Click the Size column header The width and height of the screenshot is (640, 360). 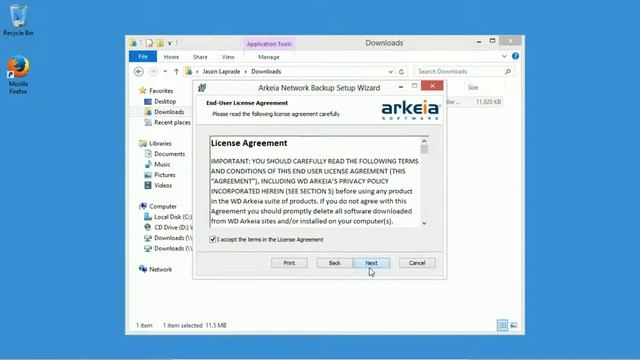point(473,87)
